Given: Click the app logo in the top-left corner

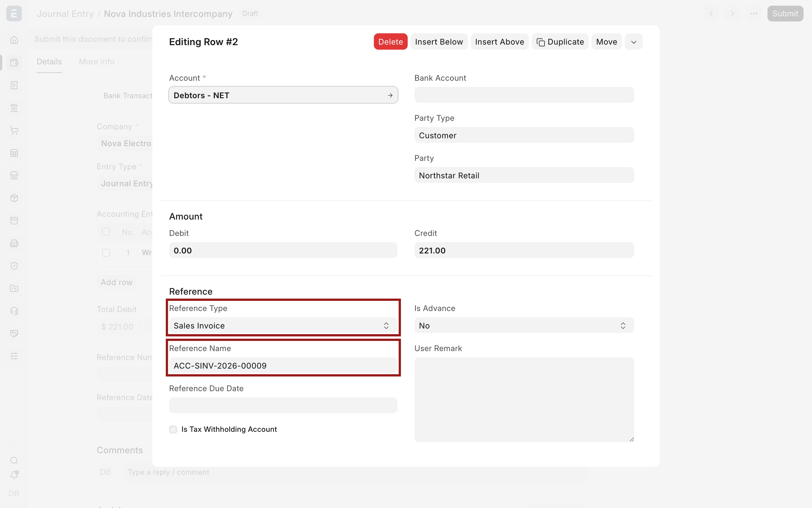Looking at the screenshot, I should 14,14.
